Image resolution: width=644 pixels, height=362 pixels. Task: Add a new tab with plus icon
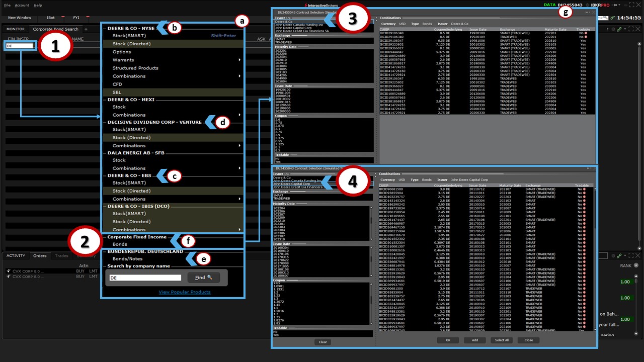pos(86,29)
